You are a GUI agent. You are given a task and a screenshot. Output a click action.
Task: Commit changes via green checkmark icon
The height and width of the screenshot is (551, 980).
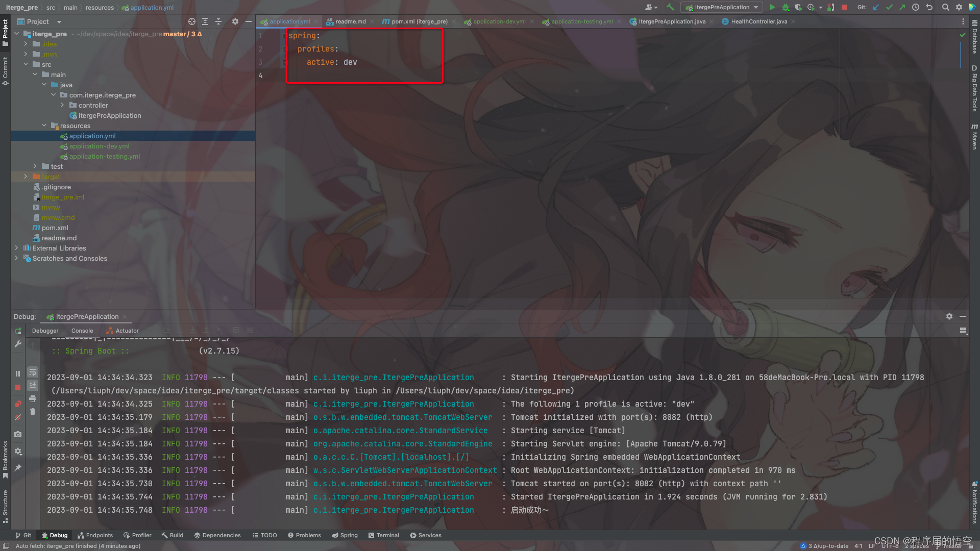coord(889,7)
